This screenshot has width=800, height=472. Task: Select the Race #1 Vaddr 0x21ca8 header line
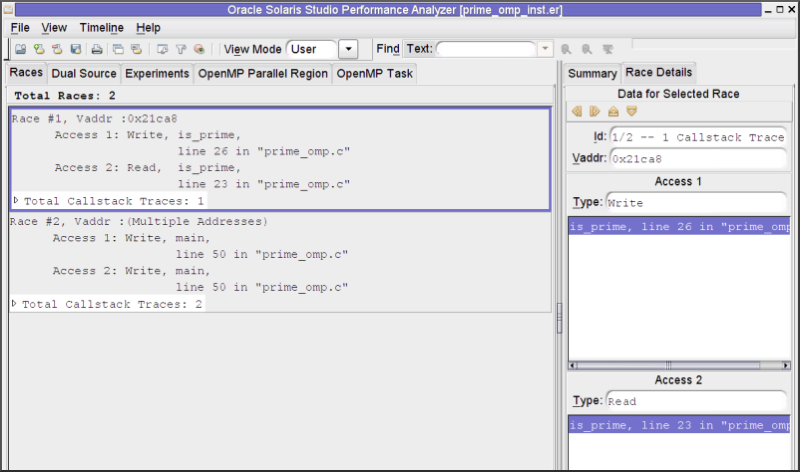94,118
